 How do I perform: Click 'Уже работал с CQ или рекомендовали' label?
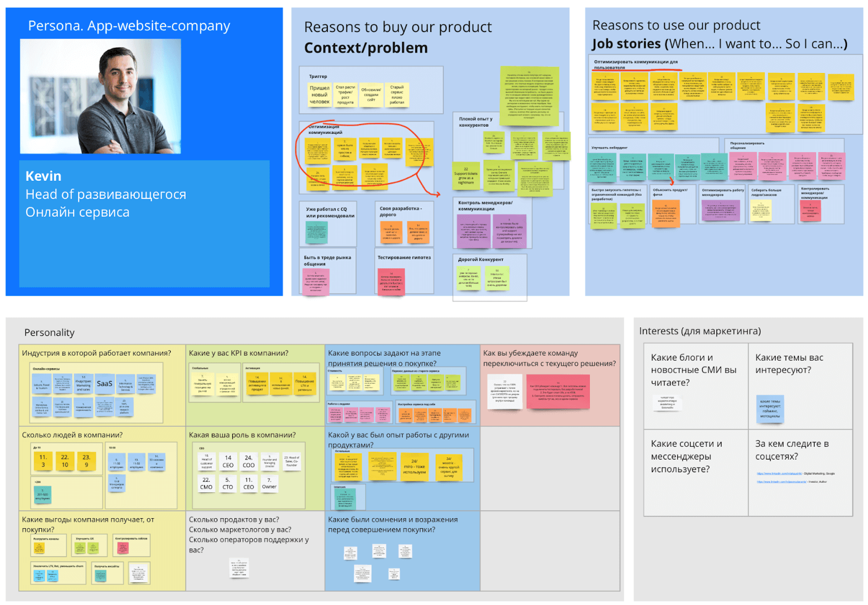coord(330,212)
